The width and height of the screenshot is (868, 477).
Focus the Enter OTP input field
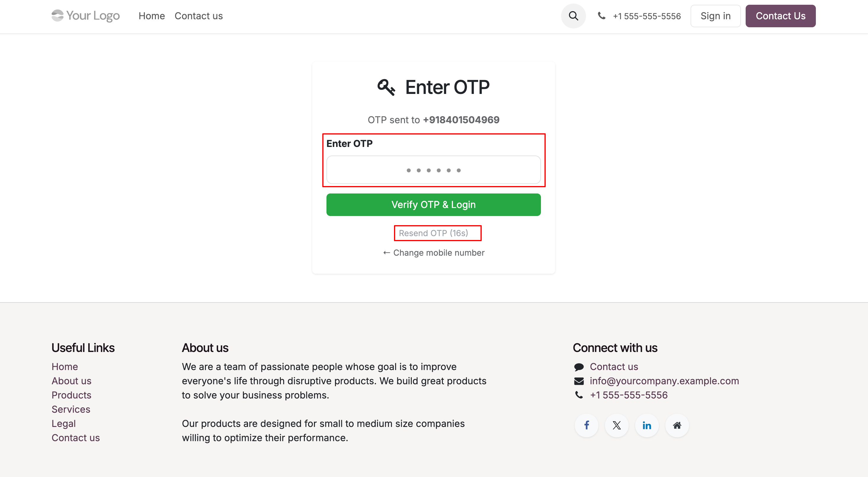[x=433, y=170]
